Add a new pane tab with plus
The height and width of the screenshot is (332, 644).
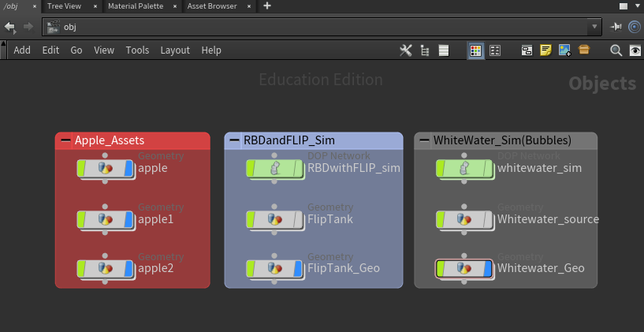[x=267, y=6]
